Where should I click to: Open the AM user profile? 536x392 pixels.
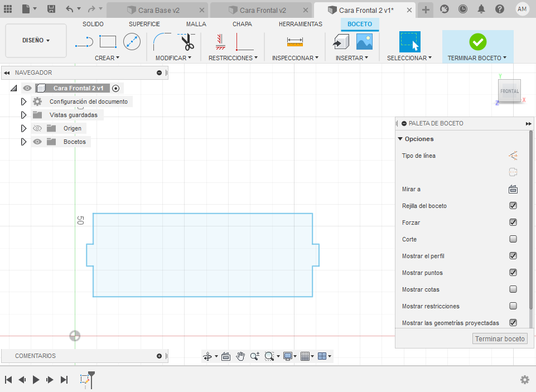522,9
